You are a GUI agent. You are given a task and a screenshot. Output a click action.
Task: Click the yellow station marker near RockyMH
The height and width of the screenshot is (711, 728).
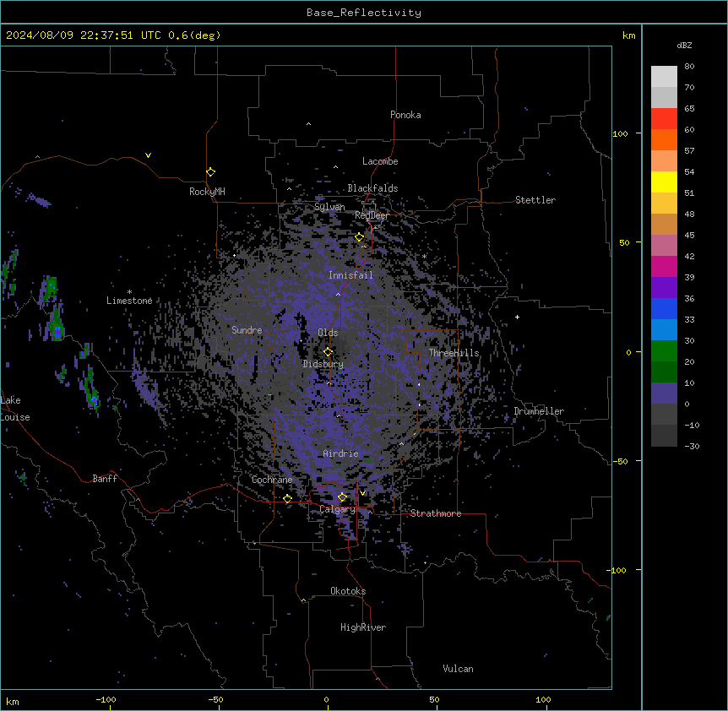pos(211,172)
